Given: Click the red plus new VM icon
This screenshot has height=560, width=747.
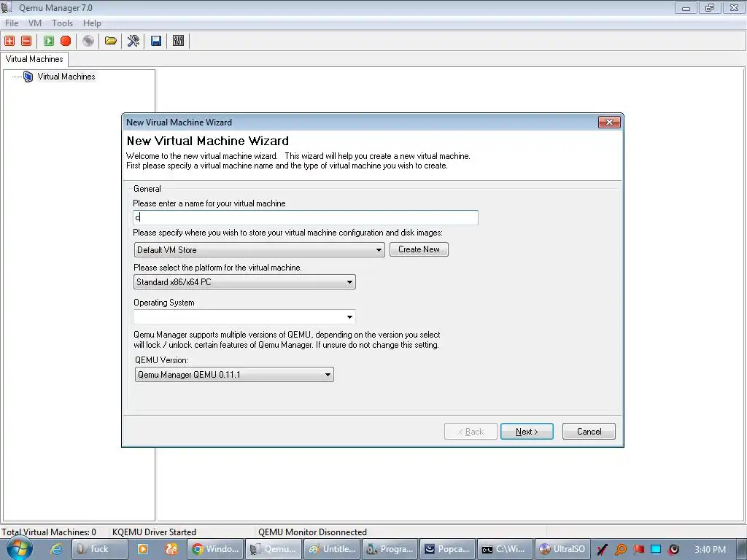Looking at the screenshot, I should 9,41.
